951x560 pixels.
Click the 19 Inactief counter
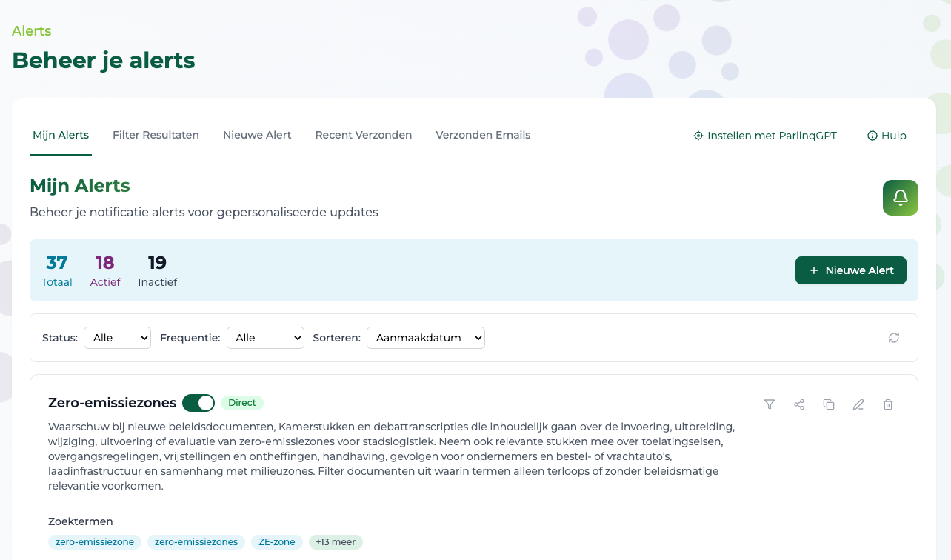[157, 270]
